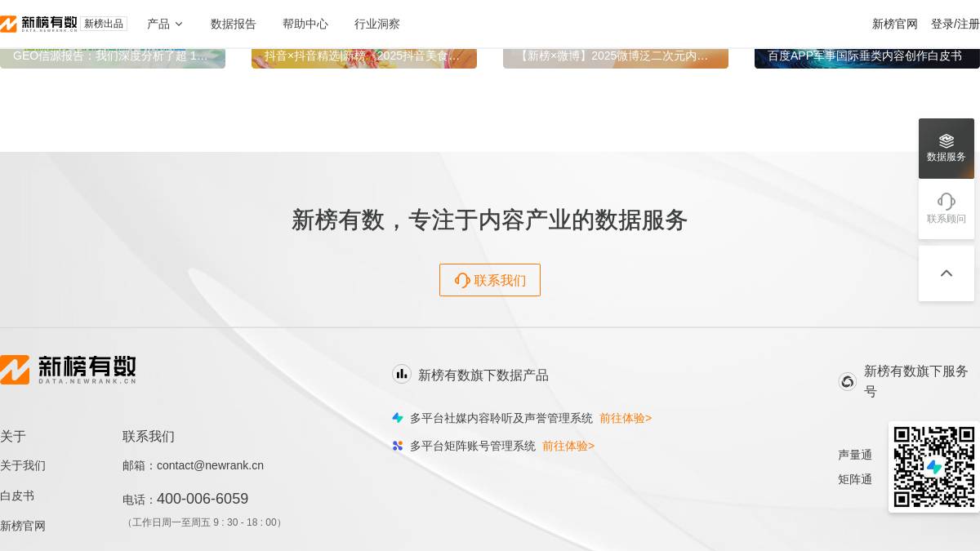Click 多平台矩阵账号管理系统 text
The image size is (980, 551).
point(473,446)
